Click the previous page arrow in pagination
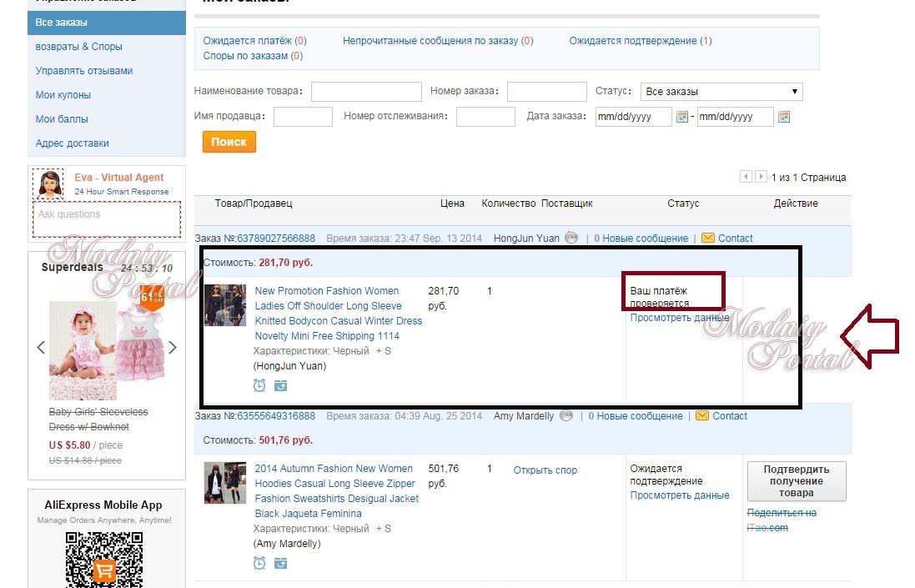The width and height of the screenshot is (915, 588). pyautogui.click(x=746, y=177)
